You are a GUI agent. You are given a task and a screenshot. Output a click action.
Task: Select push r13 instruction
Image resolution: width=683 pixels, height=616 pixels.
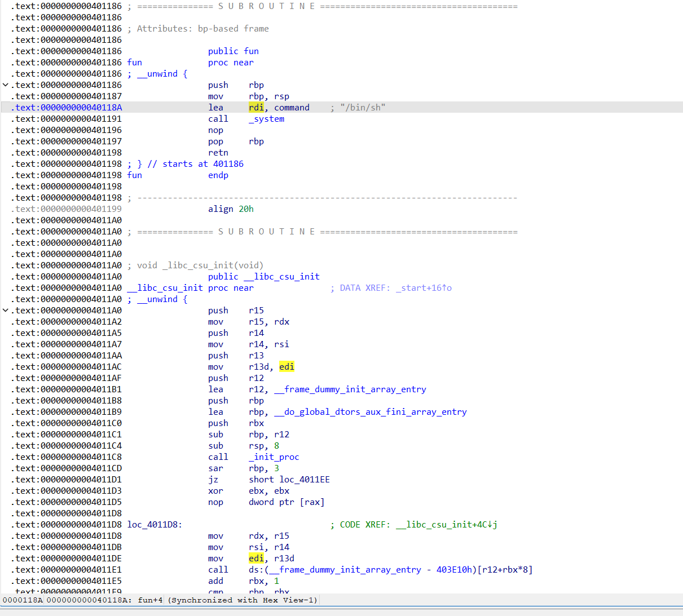[236, 356]
